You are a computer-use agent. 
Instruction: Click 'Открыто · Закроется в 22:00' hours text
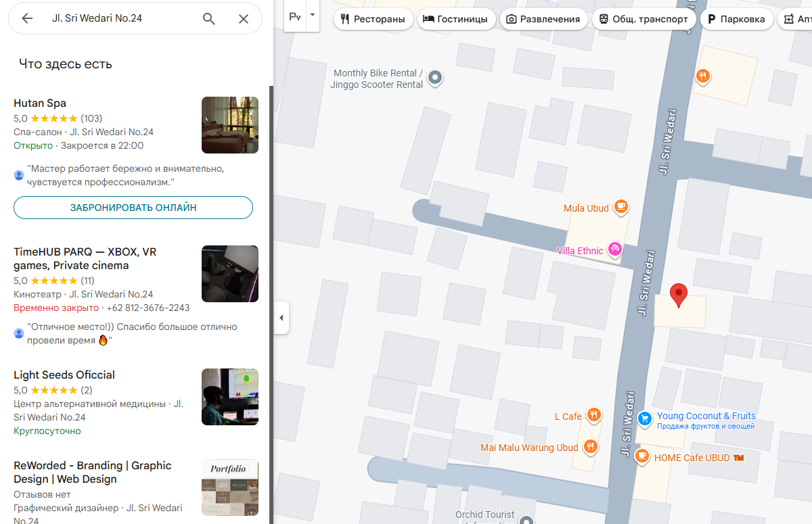[x=78, y=145]
